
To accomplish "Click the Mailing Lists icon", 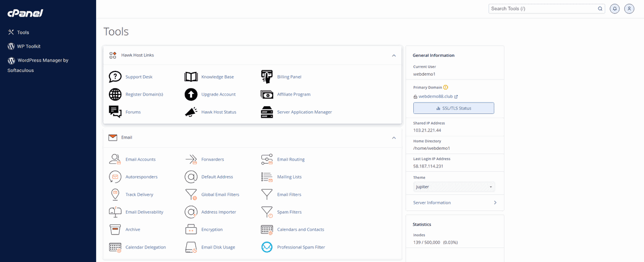I will 267,177.
